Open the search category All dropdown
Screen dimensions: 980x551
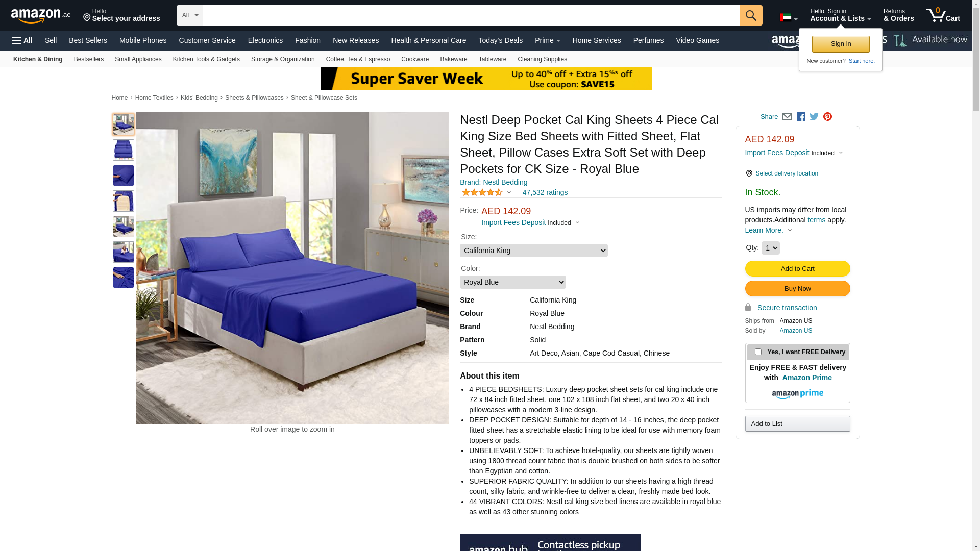point(190,15)
